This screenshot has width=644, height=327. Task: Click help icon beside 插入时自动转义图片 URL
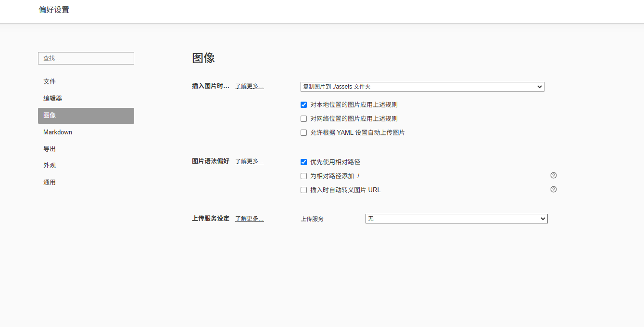pos(554,189)
